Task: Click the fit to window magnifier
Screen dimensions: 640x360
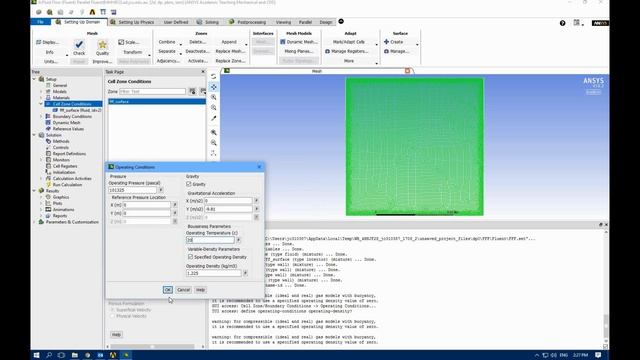Action: coord(213,133)
